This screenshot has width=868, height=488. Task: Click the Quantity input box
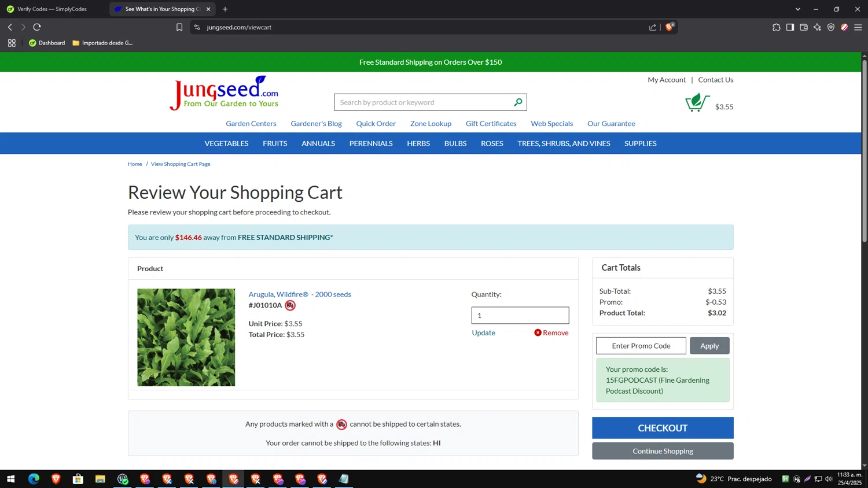point(520,315)
